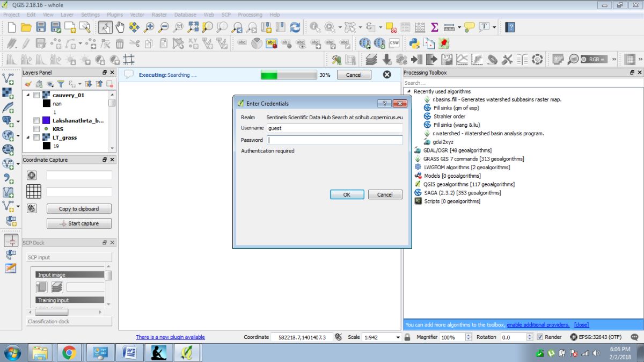Open Chrome from the Windows taskbar
The height and width of the screenshot is (362, 644).
69,353
